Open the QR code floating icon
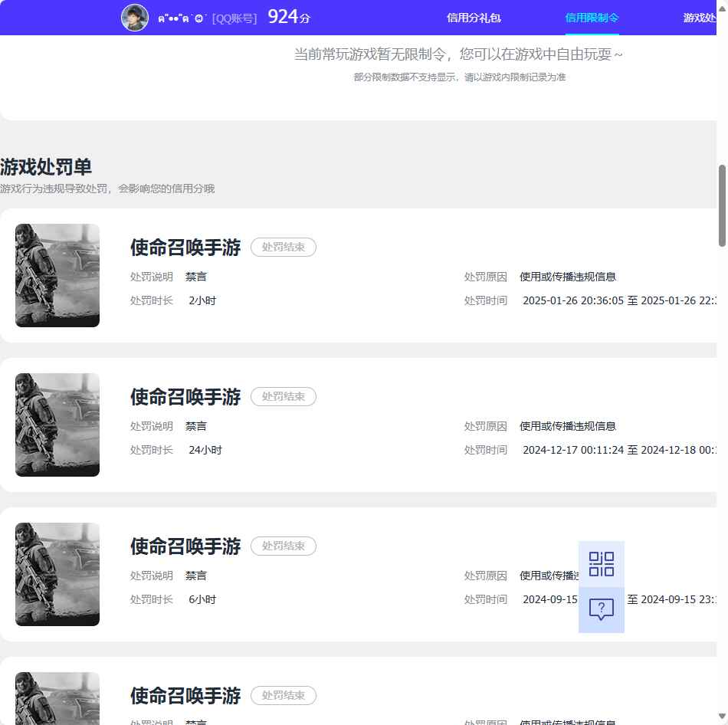The height and width of the screenshot is (725, 728). click(602, 564)
